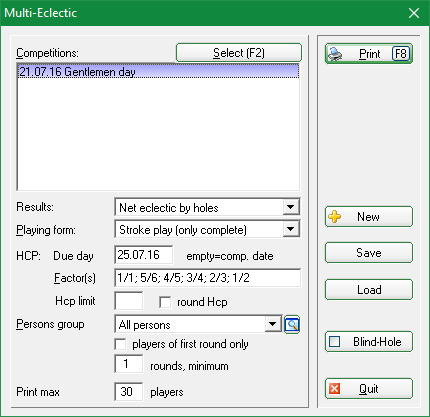Viewport: 430px width, 417px height.
Task: Click the printer icon on Print button
Action: click(x=335, y=54)
